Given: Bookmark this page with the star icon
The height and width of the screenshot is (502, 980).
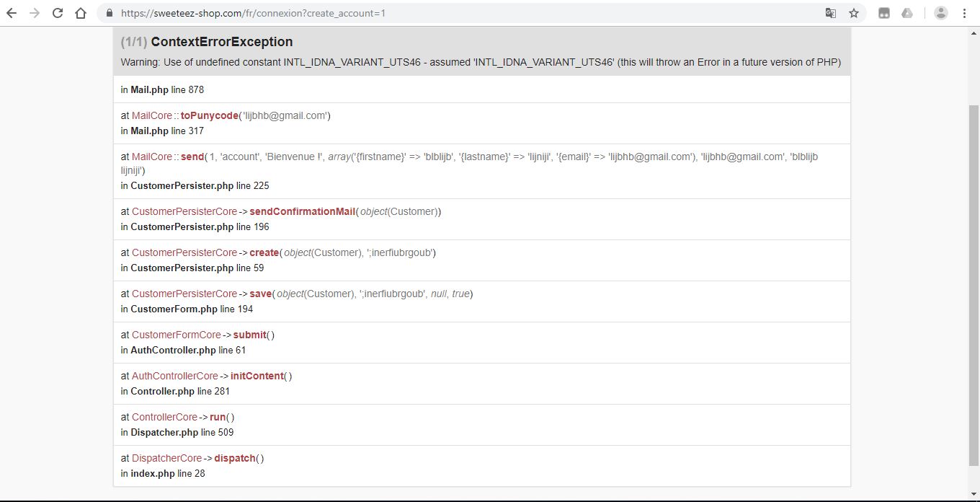Looking at the screenshot, I should tap(854, 13).
